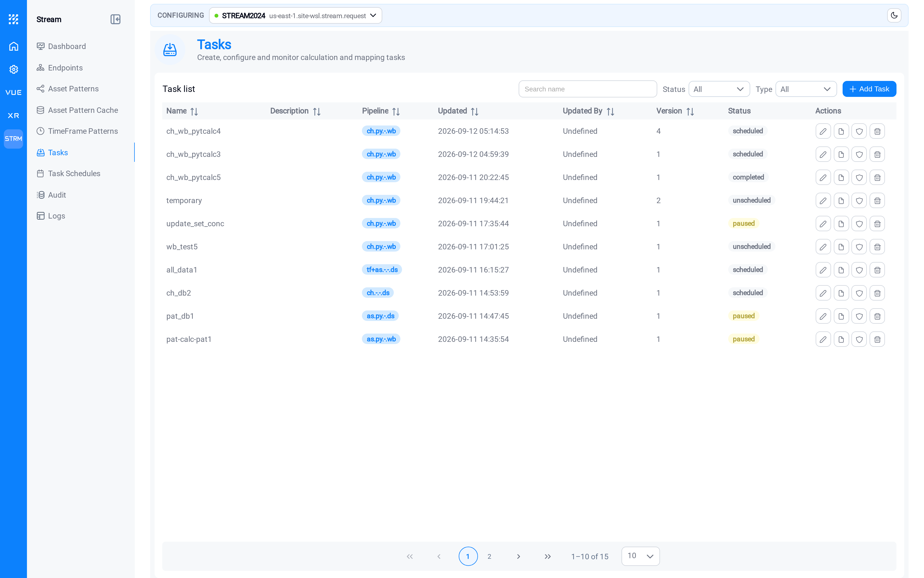Viewport: 924px width, 578px height.
Task: Click the paused status of update_set_conc
Action: point(743,223)
